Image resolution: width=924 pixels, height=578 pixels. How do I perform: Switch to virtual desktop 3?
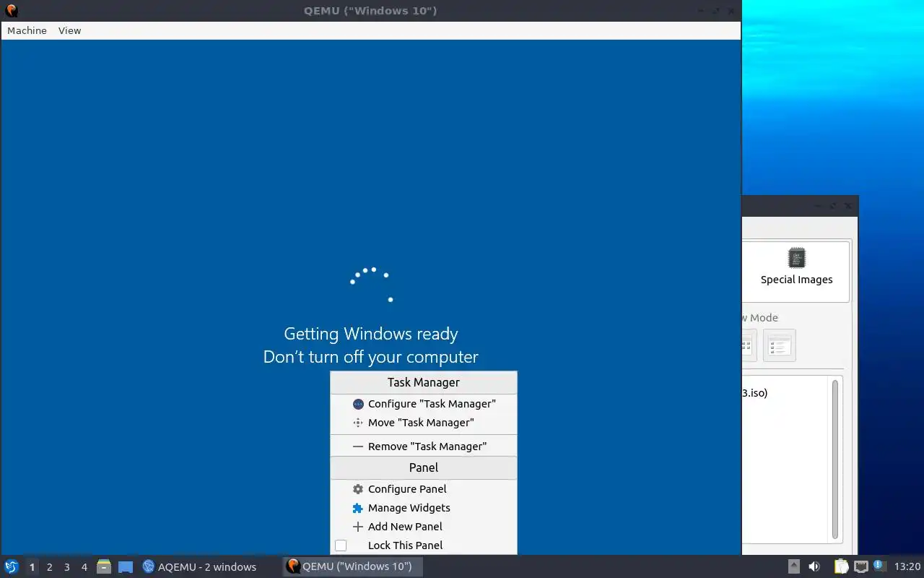point(66,567)
